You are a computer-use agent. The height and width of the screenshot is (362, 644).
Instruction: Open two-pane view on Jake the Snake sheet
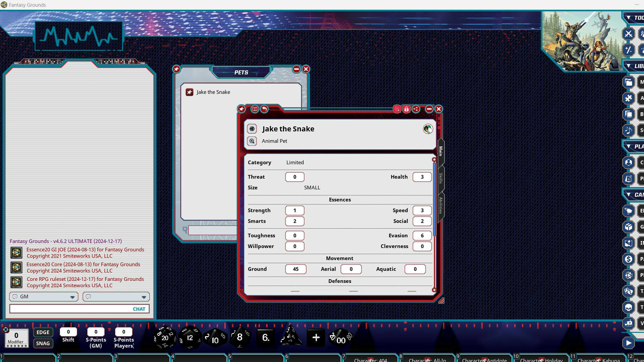click(x=255, y=109)
